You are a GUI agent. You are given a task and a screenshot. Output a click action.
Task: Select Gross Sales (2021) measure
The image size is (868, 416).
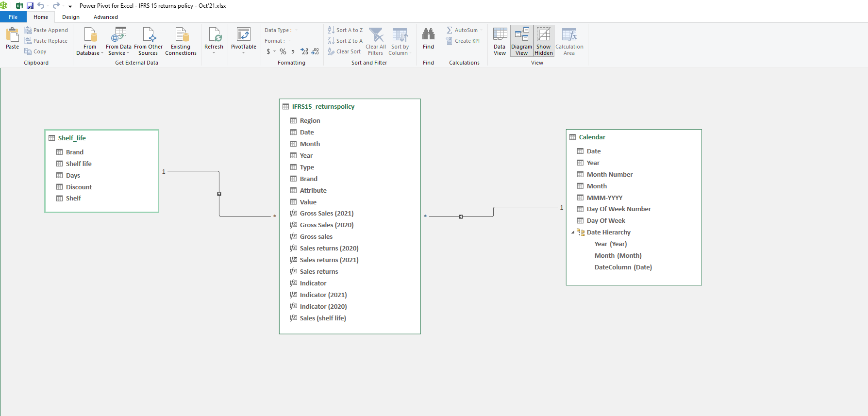[327, 213]
